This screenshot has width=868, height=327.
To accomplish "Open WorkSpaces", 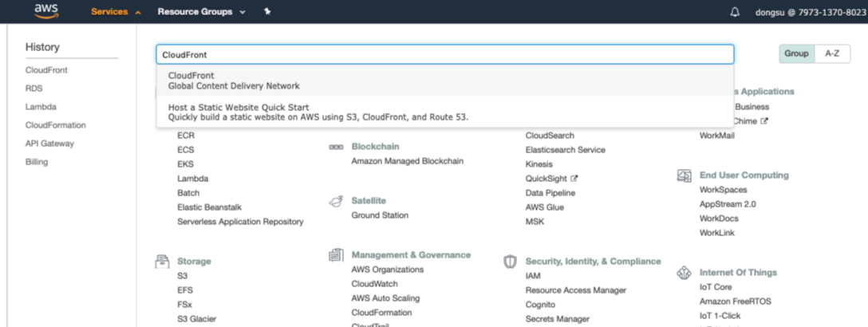I will [x=724, y=190].
